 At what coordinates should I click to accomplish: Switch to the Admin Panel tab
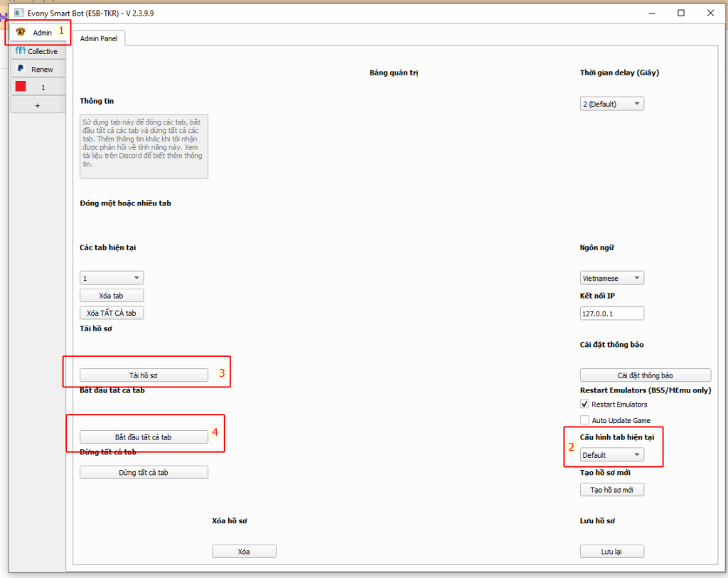tap(100, 38)
